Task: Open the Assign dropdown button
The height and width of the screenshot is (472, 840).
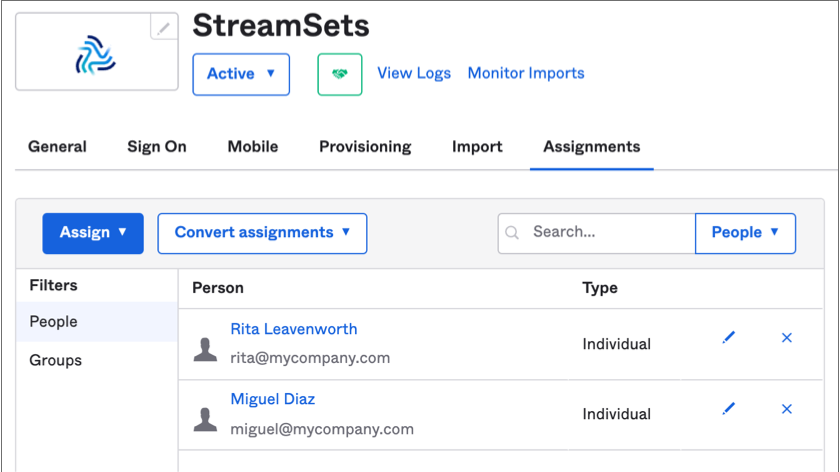Action: (93, 233)
